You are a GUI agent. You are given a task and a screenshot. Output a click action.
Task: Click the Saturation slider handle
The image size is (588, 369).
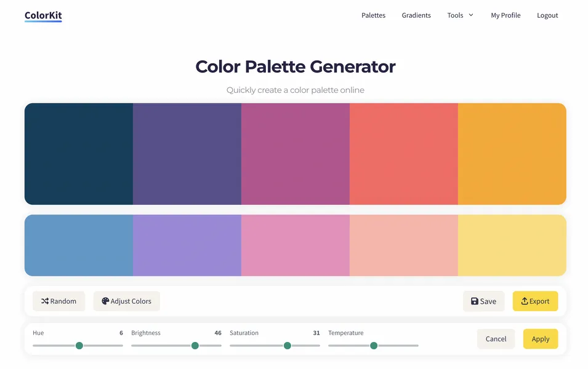coord(288,346)
